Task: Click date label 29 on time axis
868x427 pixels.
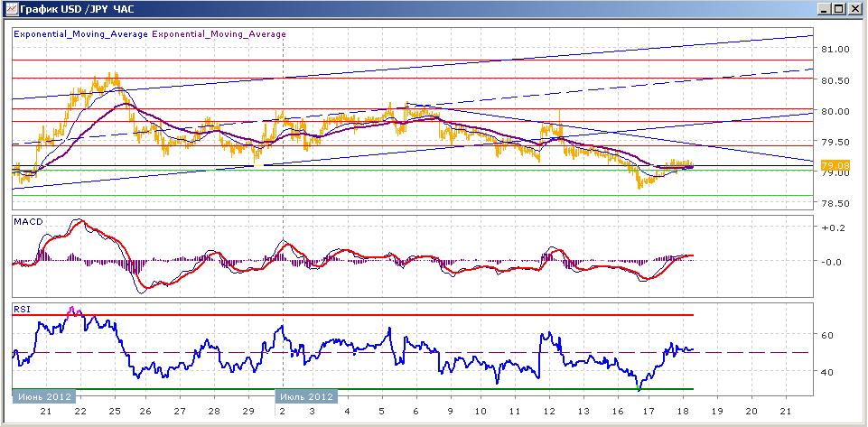Action: [248, 412]
